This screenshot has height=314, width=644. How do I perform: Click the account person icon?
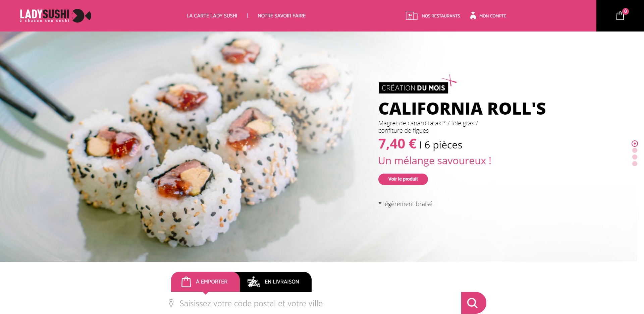click(x=473, y=16)
